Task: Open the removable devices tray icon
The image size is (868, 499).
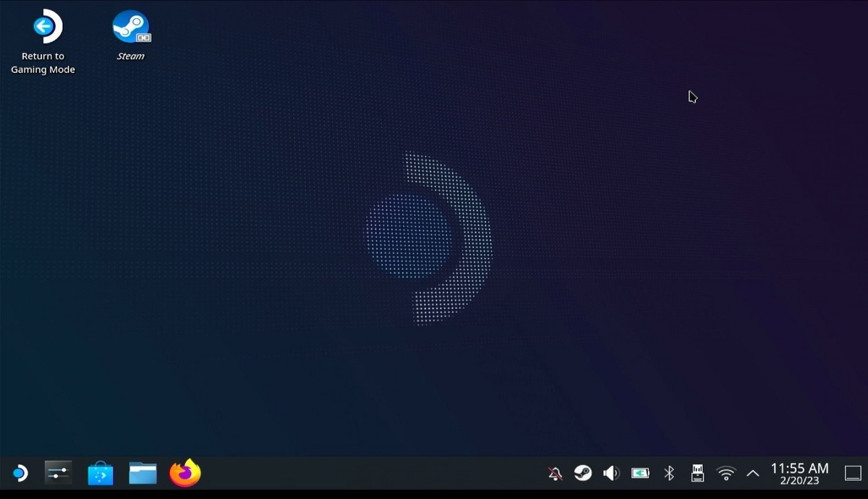Action: pyautogui.click(x=697, y=474)
